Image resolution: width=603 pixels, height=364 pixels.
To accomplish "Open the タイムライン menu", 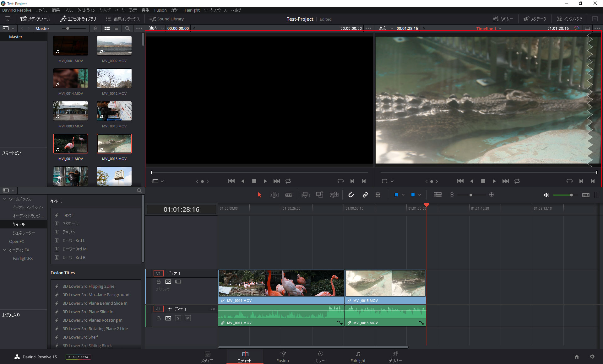I will point(86,10).
